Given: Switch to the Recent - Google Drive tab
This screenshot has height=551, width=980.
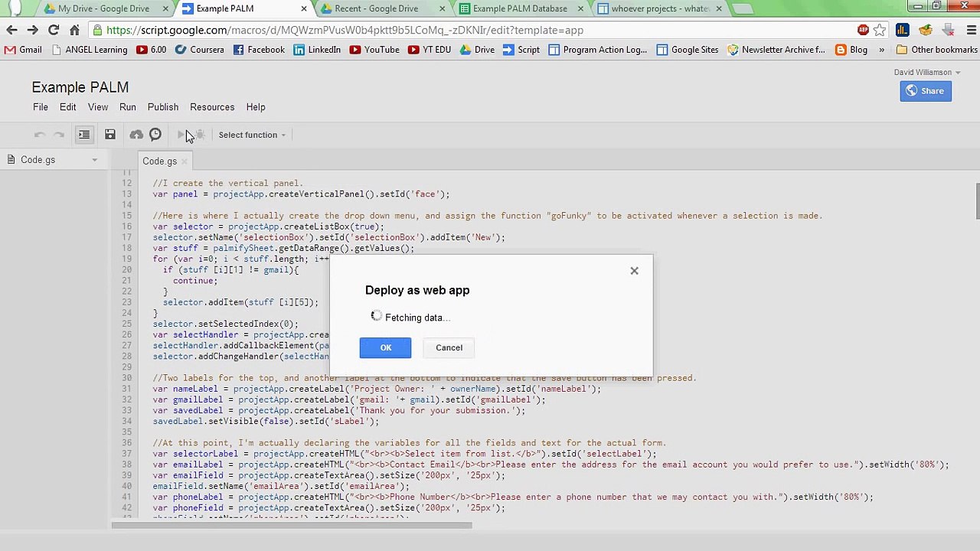Looking at the screenshot, I should 377,9.
